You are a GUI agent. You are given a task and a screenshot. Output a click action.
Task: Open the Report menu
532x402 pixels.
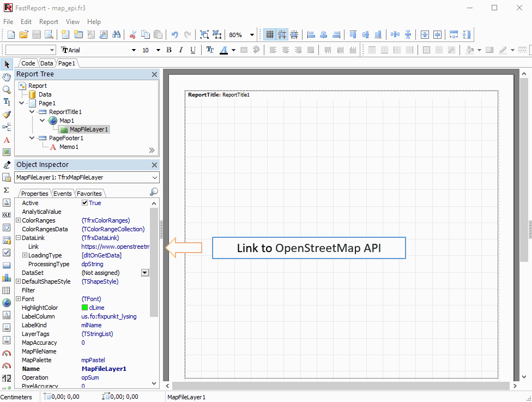tap(49, 22)
